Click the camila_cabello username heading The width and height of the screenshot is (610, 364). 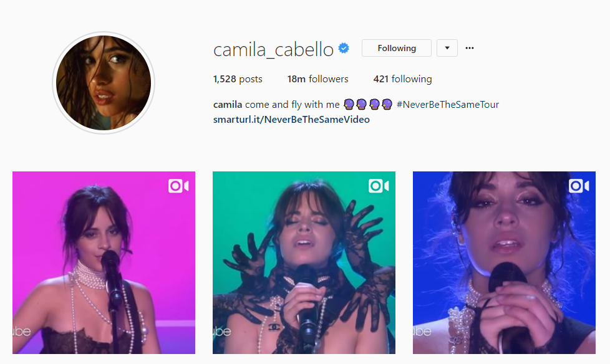(273, 49)
